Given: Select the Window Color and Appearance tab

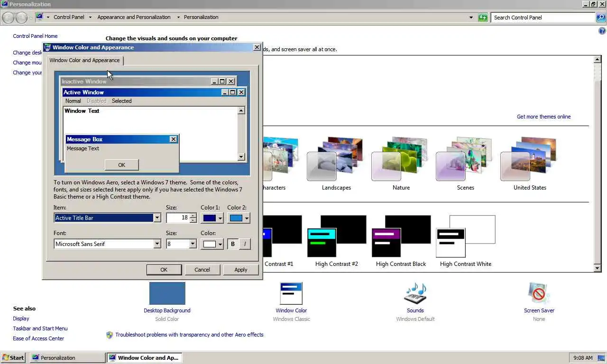Looking at the screenshot, I should point(84,60).
